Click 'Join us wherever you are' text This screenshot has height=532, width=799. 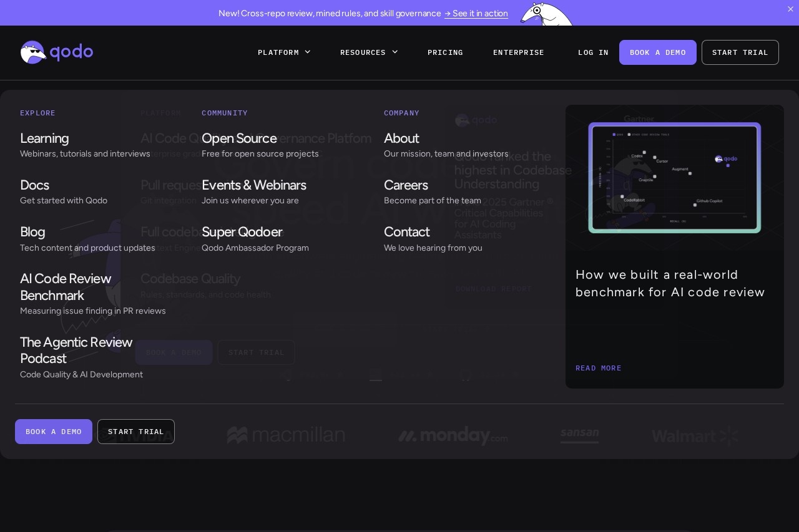[x=250, y=200]
